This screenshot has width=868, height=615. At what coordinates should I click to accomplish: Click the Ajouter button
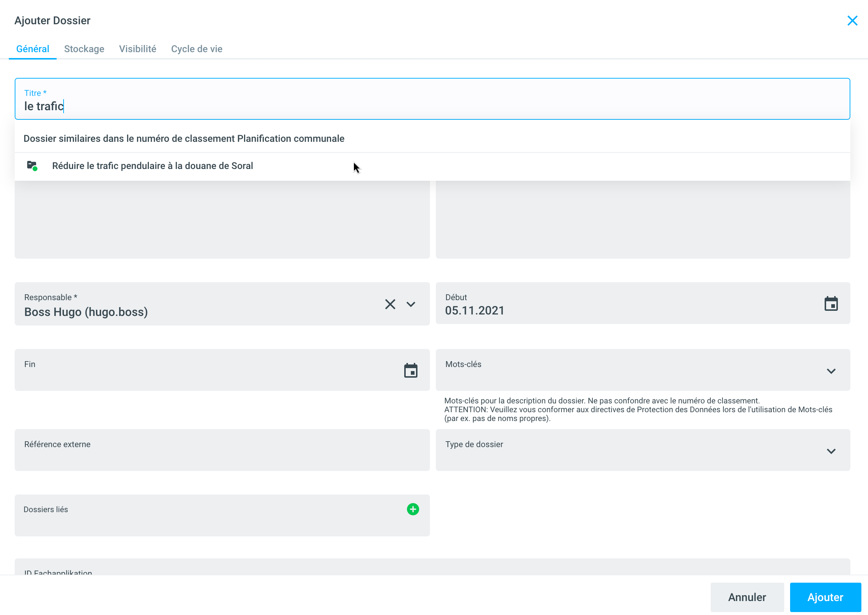click(825, 597)
